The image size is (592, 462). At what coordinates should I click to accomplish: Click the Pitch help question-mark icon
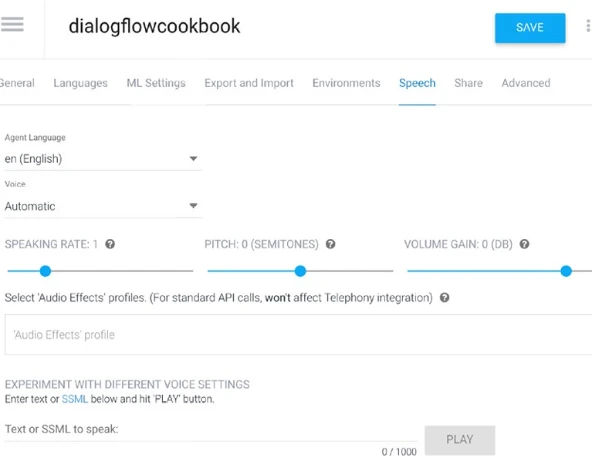click(330, 244)
